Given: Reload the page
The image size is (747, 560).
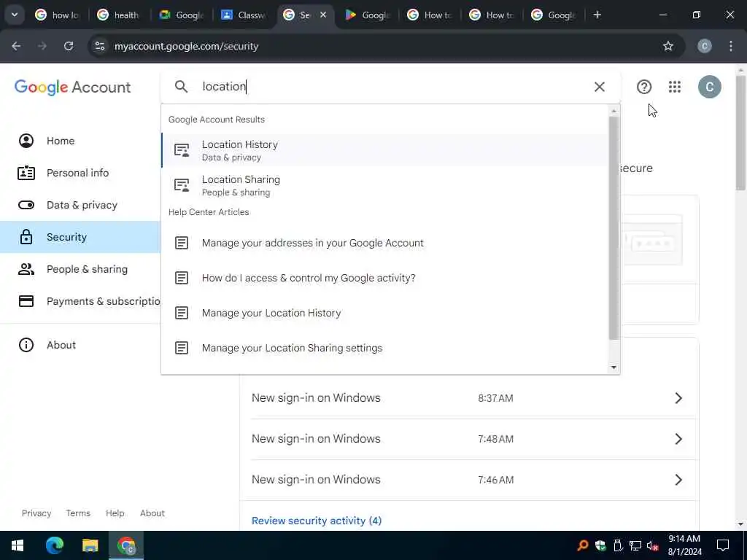Looking at the screenshot, I should click(69, 46).
